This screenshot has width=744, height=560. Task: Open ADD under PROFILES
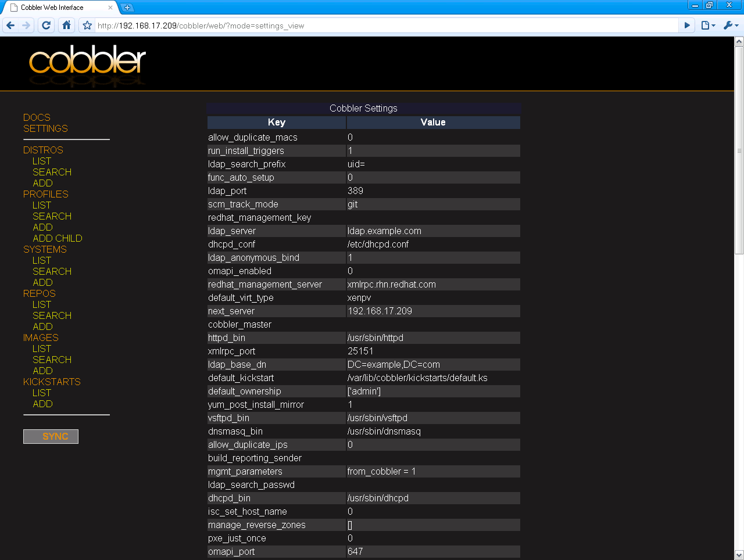point(43,227)
